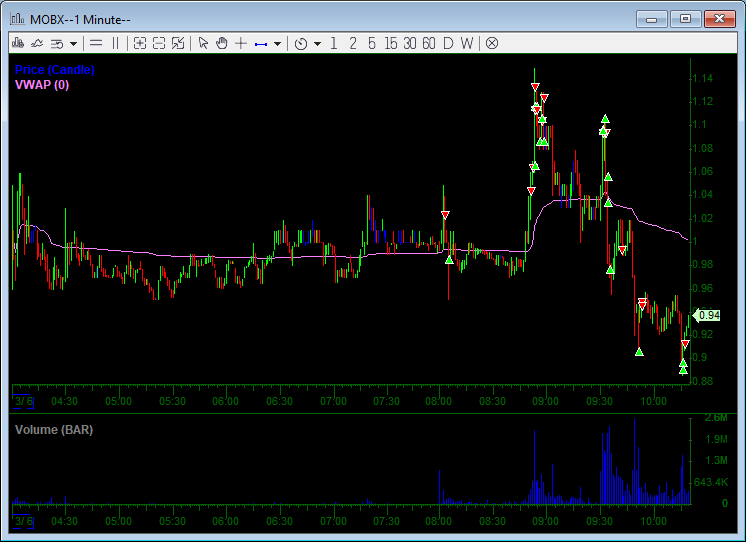Viewport: 746px width, 542px height.
Task: Click the VWAP (0) indicator label
Action: click(42, 85)
